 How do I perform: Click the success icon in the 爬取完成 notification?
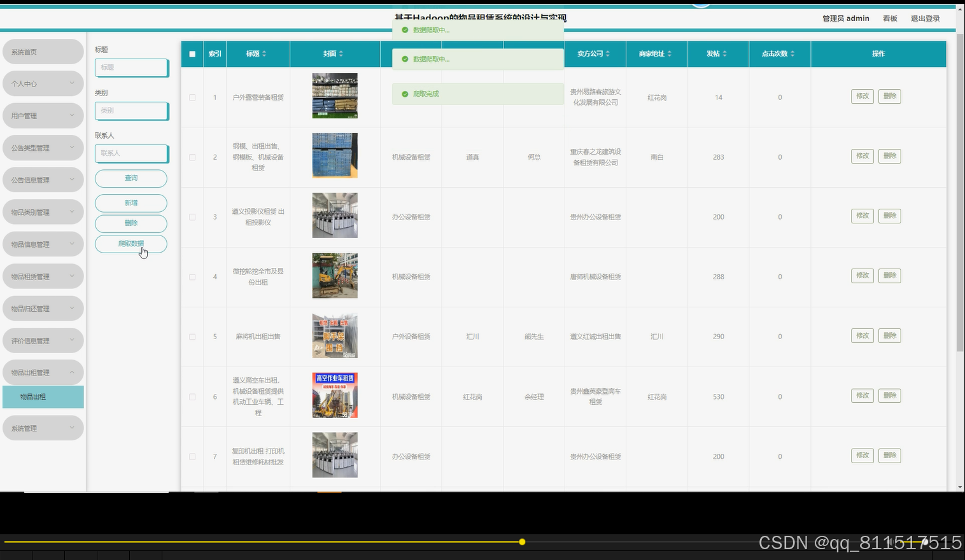tap(405, 94)
